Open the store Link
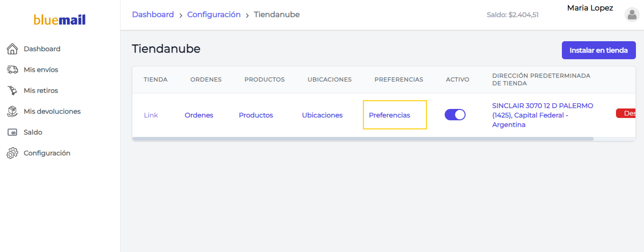This screenshot has height=252, width=644. tap(151, 115)
